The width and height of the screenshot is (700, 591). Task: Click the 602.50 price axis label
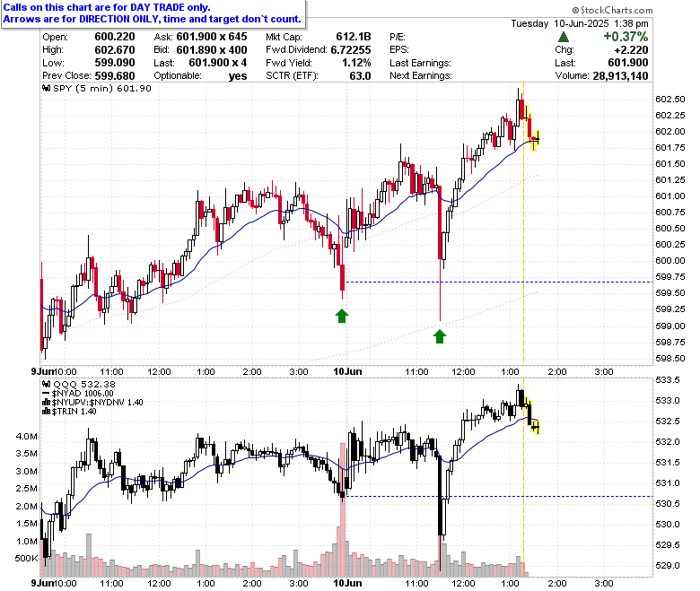(x=670, y=99)
